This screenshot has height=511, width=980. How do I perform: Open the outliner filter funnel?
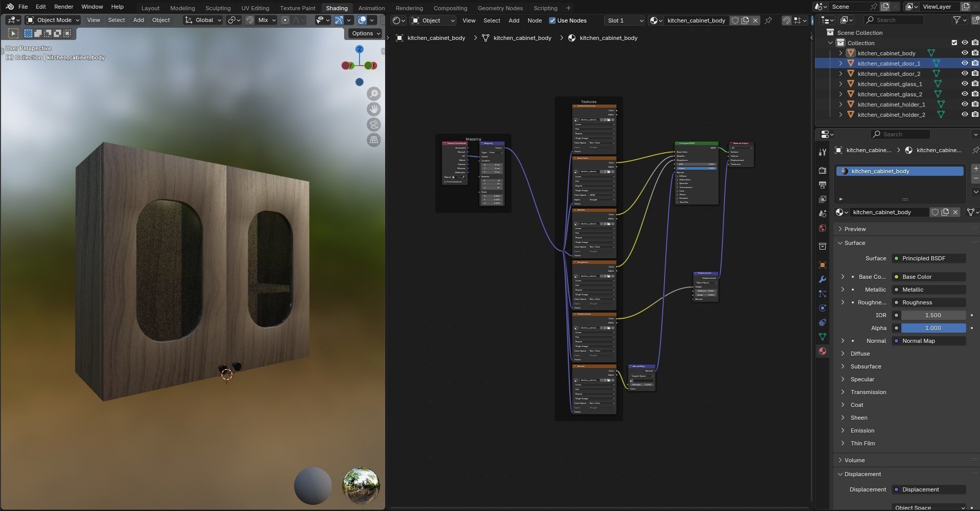pos(957,20)
